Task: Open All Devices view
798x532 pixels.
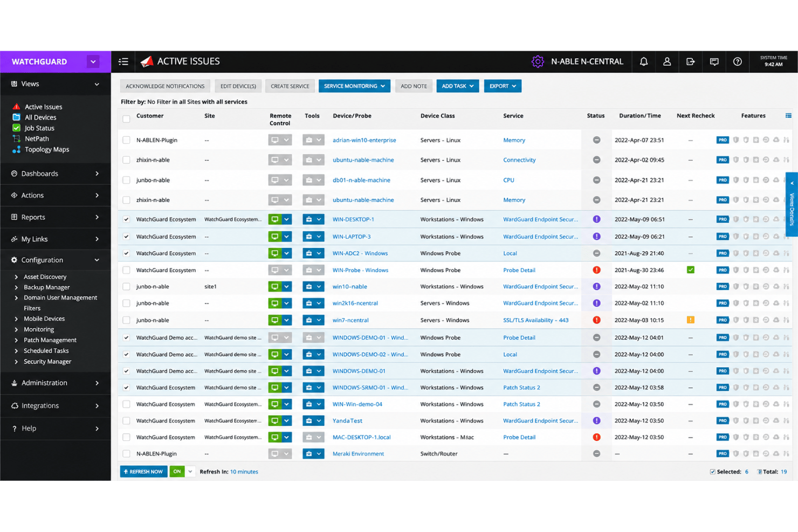Action: pyautogui.click(x=40, y=118)
